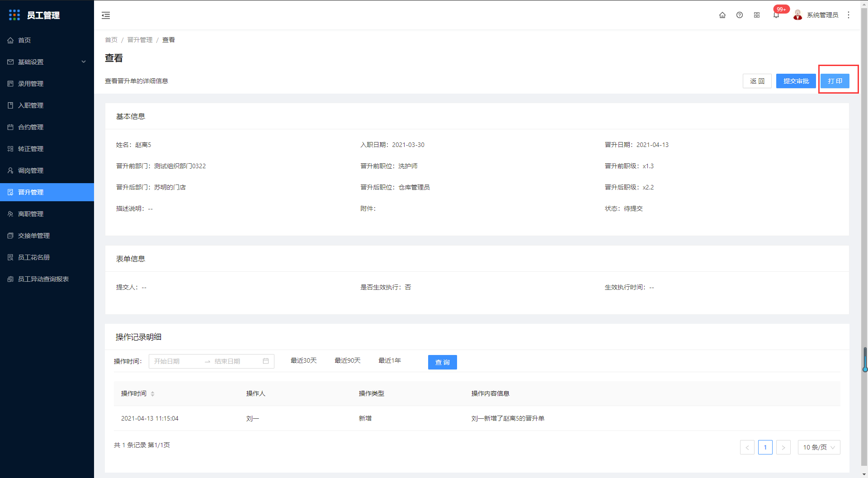Image resolution: width=868 pixels, height=478 pixels.
Task: Click the 返回 button
Action: pos(757,81)
